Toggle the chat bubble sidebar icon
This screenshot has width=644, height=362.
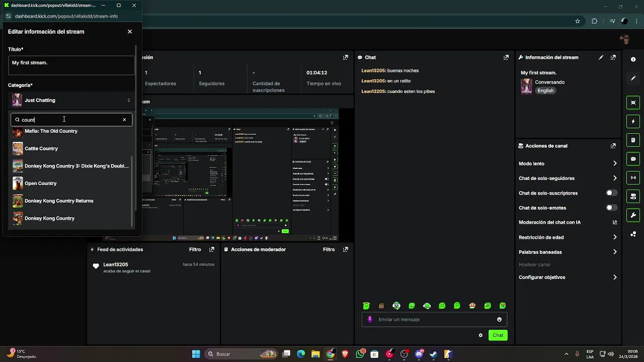(x=633, y=159)
